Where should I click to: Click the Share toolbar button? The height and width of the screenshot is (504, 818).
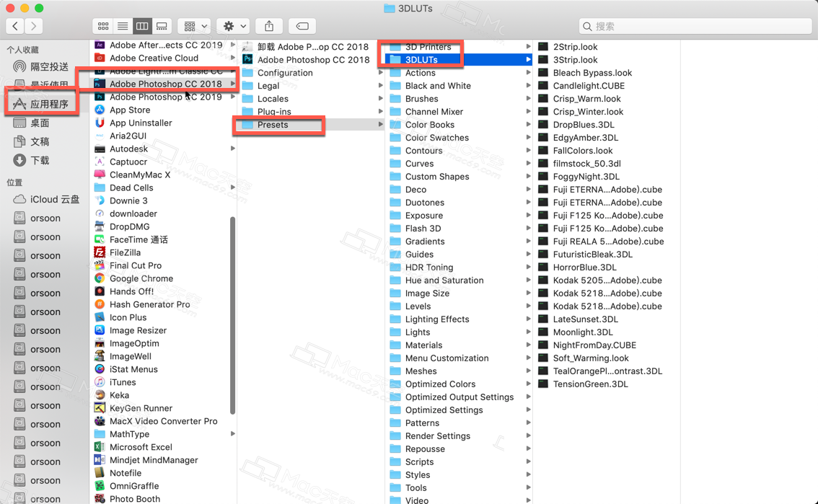[269, 26]
